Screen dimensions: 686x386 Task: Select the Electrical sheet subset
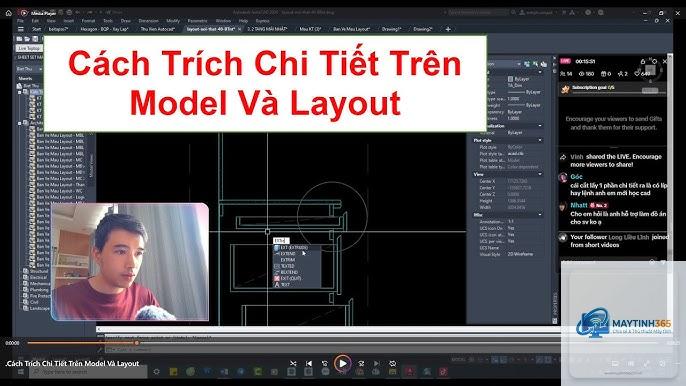[x=38, y=277]
